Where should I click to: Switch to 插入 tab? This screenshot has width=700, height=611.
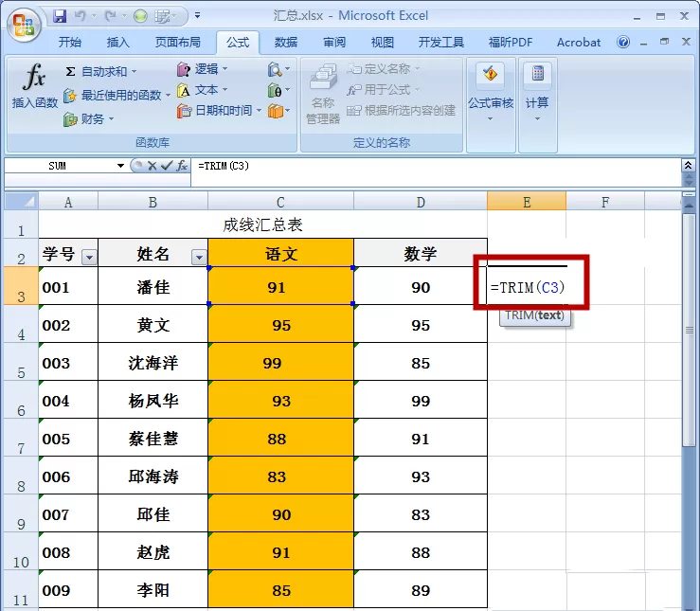point(118,43)
